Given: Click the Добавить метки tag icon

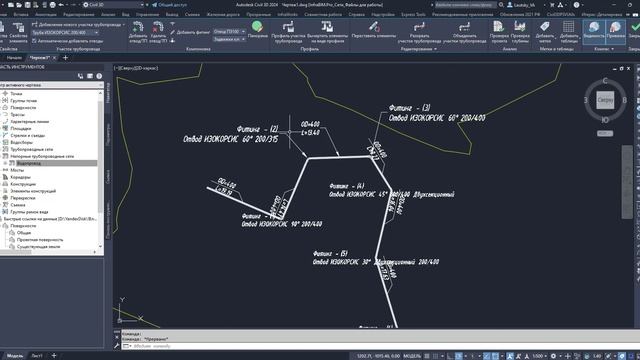Looking at the screenshot, I should pos(544,27).
